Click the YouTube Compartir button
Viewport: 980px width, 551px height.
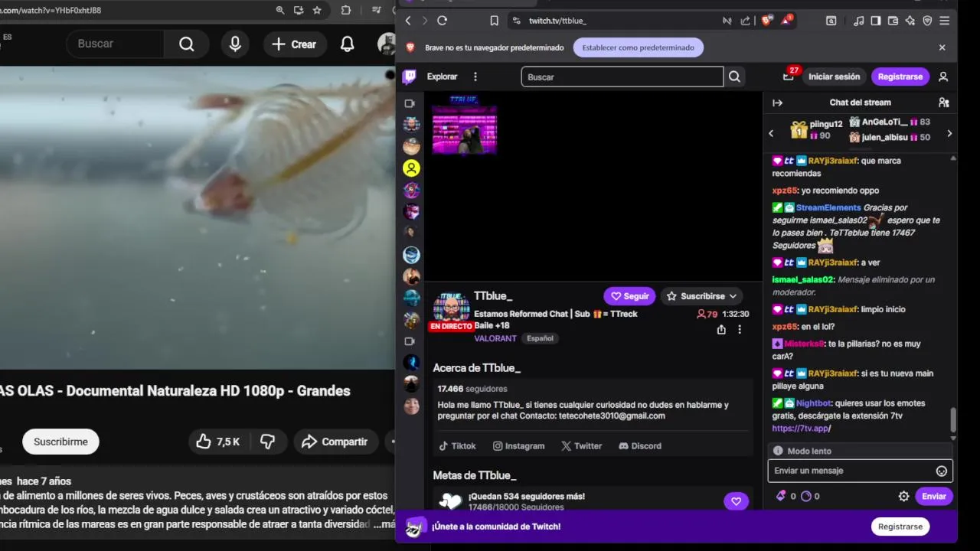(335, 442)
